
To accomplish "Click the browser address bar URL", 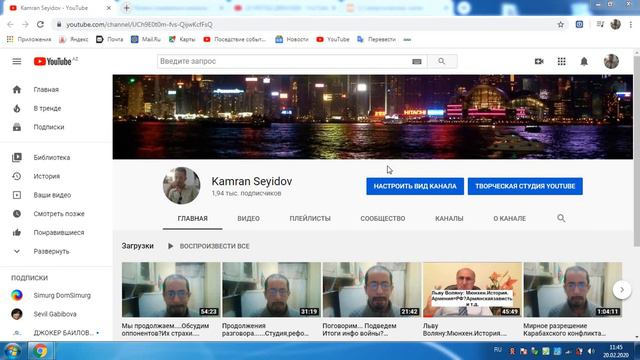I will coord(139,24).
